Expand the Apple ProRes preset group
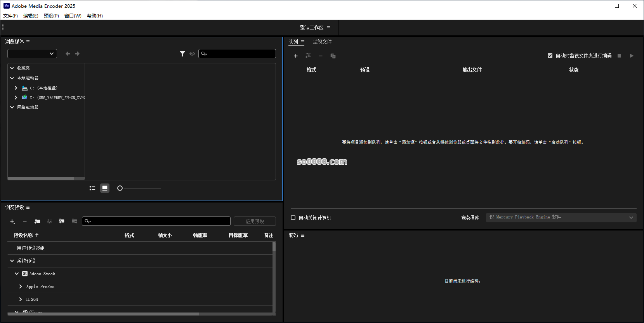The width and height of the screenshot is (644, 323). point(21,286)
